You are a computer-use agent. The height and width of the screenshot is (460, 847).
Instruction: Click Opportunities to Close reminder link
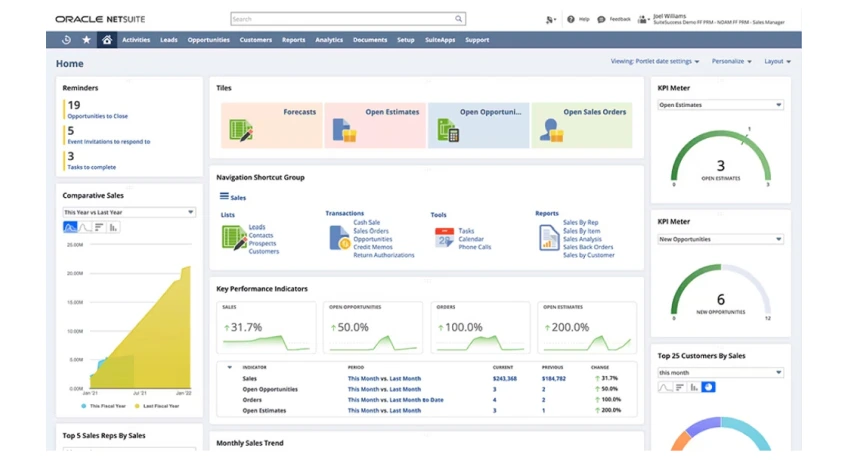pos(98,116)
